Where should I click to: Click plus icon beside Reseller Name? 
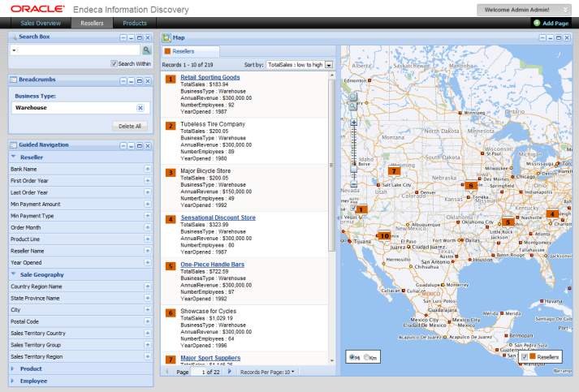(147, 251)
